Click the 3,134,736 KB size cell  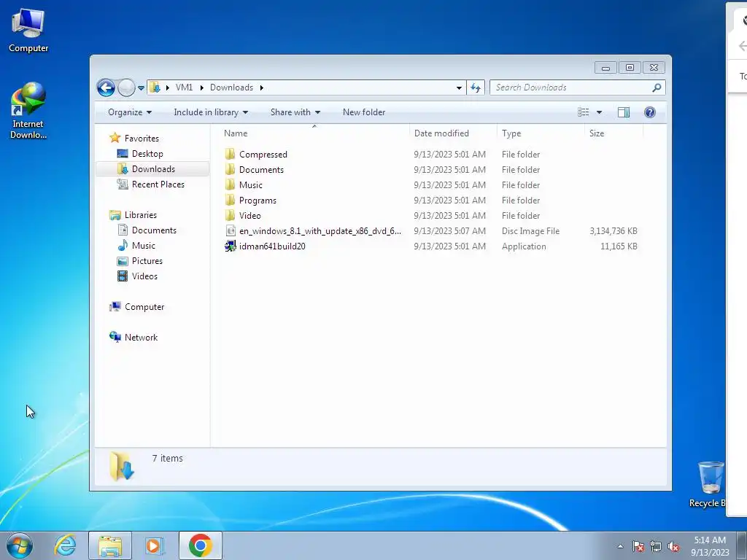point(613,231)
